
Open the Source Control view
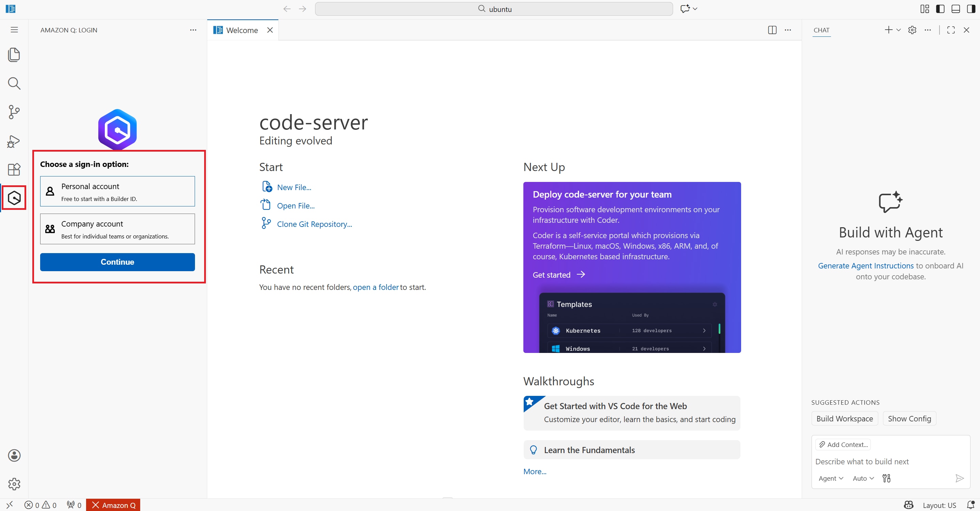click(14, 112)
